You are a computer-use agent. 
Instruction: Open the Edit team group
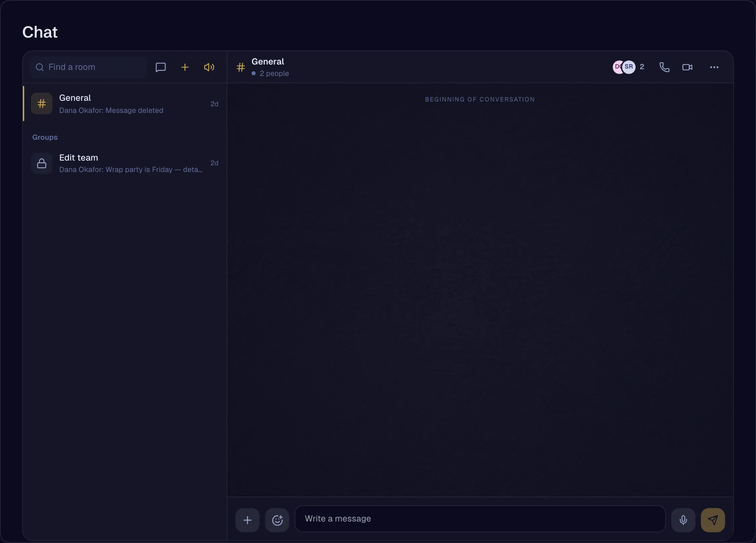pos(125,163)
